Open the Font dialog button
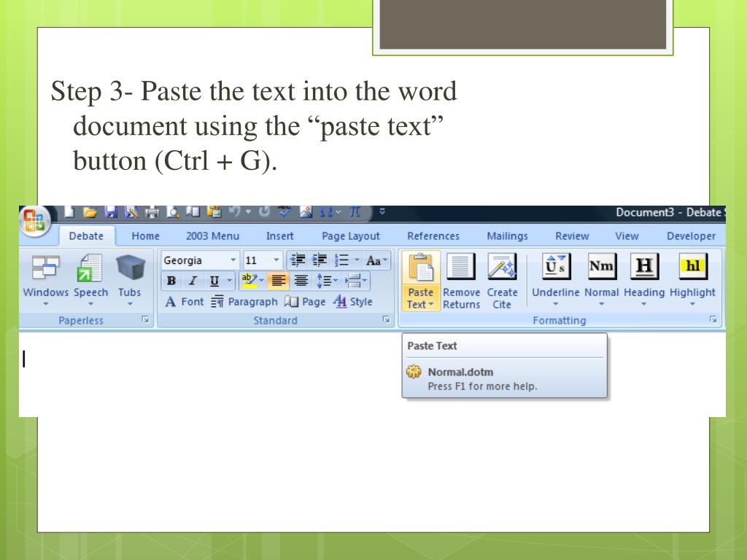This screenshot has width=747, height=560. point(185,301)
